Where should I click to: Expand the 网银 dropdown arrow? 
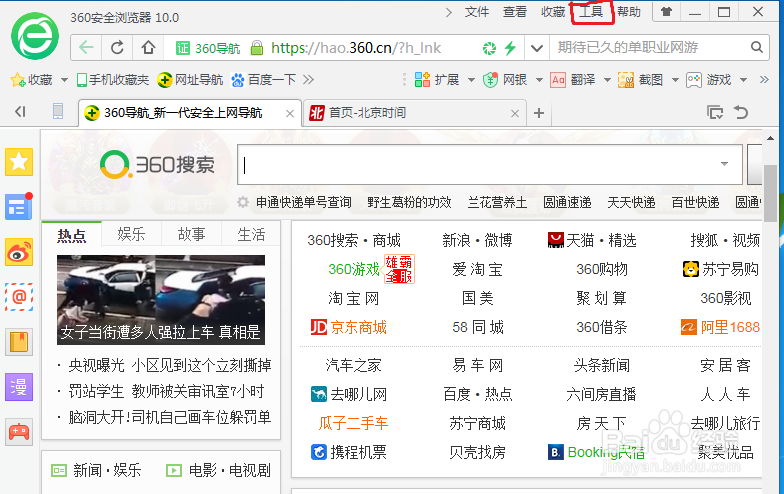(539, 80)
